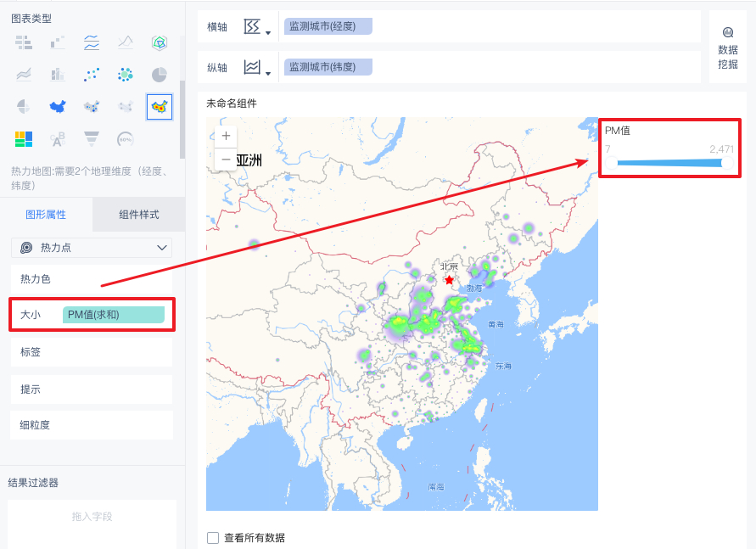Choose the range area chart icon

click(x=126, y=42)
